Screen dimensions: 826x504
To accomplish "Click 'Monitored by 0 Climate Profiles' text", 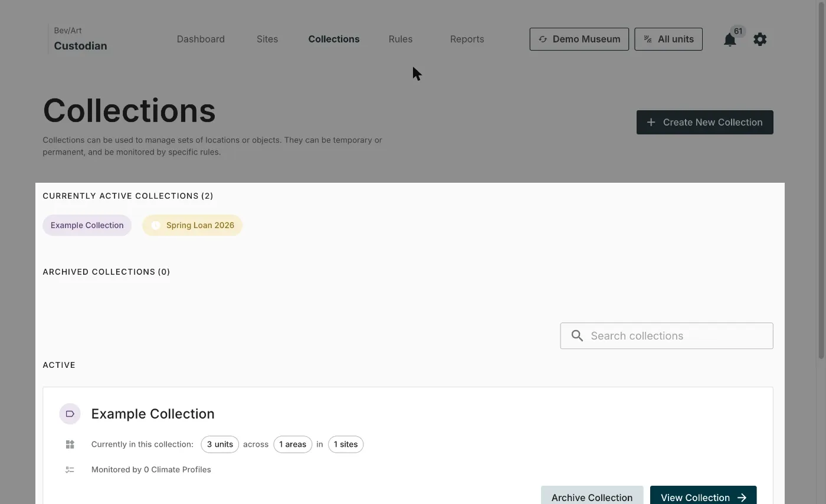I will [x=151, y=470].
